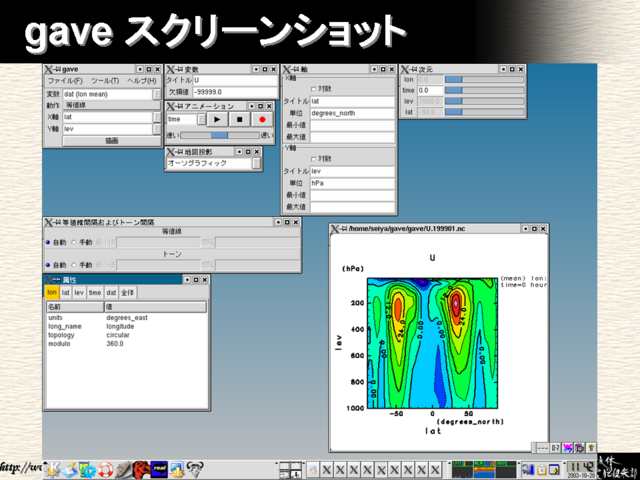Click the first system tray icon

click(x=528, y=469)
